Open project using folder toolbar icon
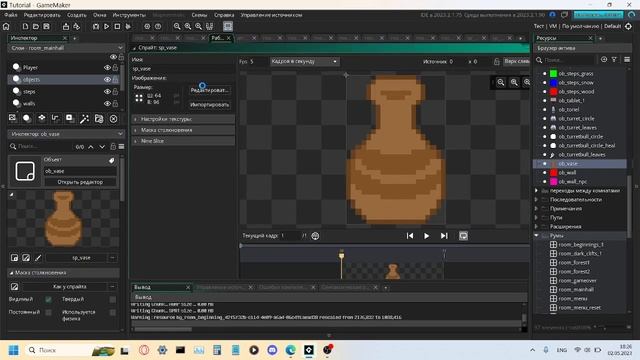Image resolution: width=640 pixels, height=360 pixels. (x=36, y=27)
